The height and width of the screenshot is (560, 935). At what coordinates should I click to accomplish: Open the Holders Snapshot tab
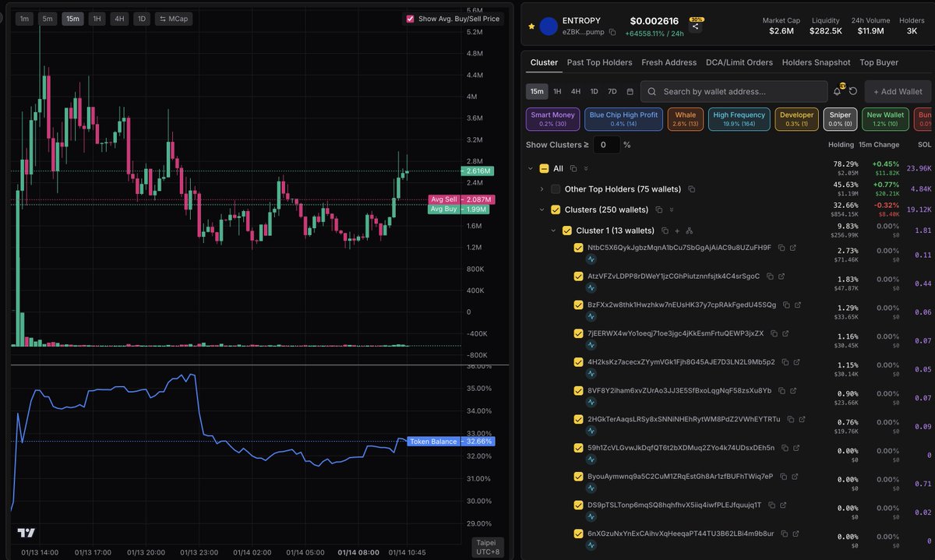pos(816,62)
